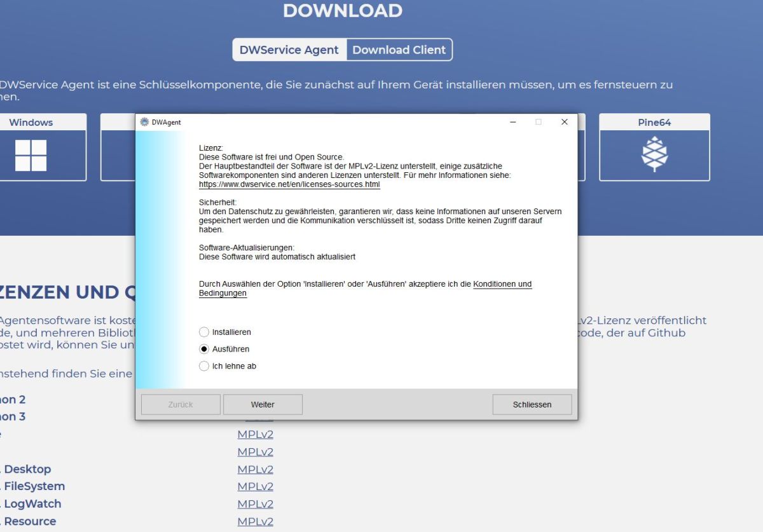Click the greyed-out Zurück button
The height and width of the screenshot is (532, 763).
tap(181, 404)
